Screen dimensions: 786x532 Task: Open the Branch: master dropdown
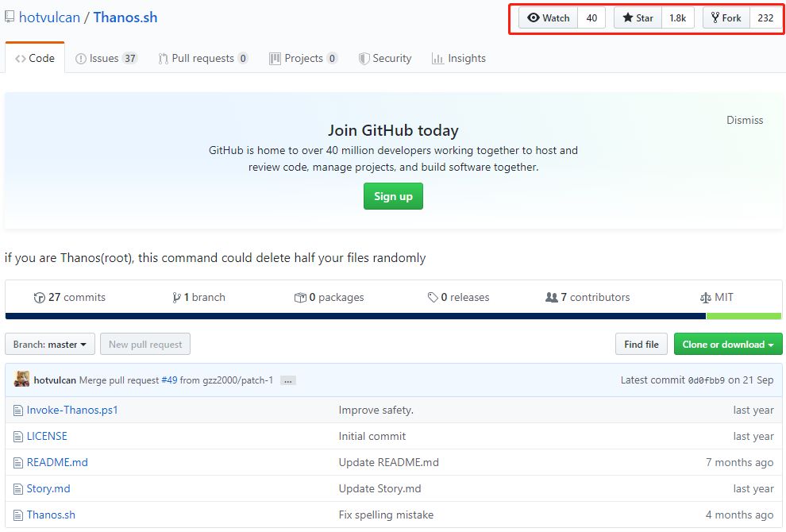[50, 344]
